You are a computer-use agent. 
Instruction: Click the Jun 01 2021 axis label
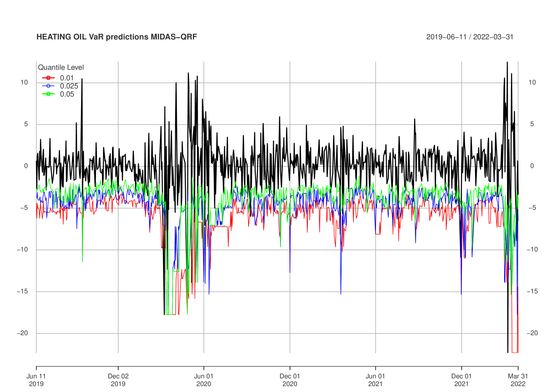375,380
